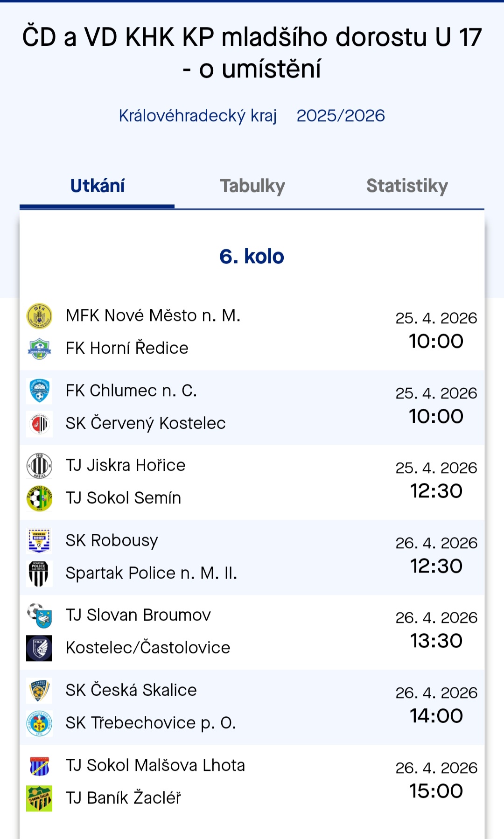
Task: Select the Utkání tab
Action: [x=97, y=186]
